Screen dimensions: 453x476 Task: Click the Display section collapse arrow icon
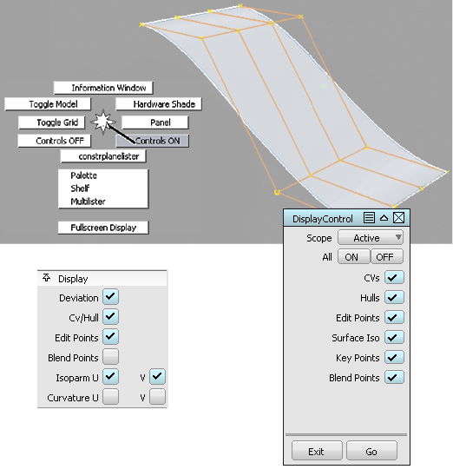[46, 277]
